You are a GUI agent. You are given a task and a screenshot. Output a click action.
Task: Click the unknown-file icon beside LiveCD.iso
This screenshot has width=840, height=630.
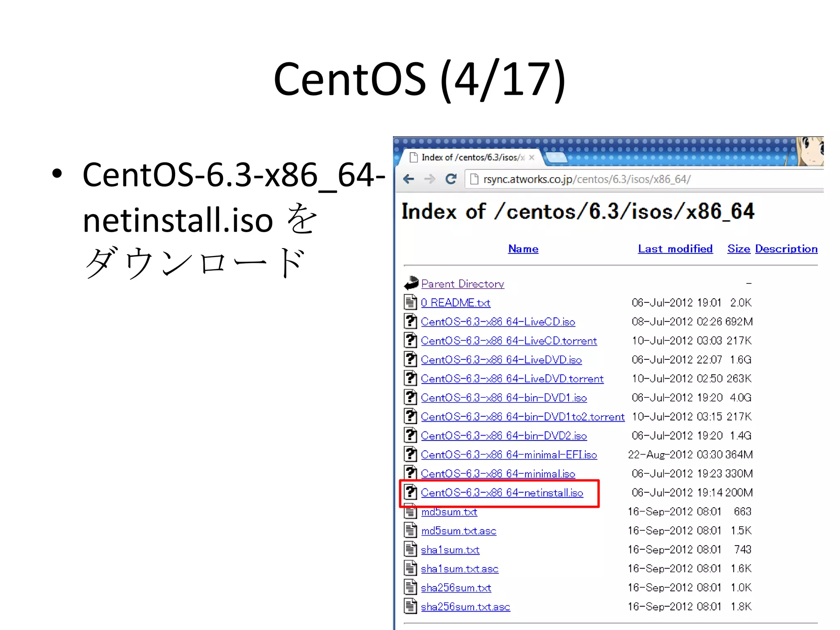coord(410,321)
